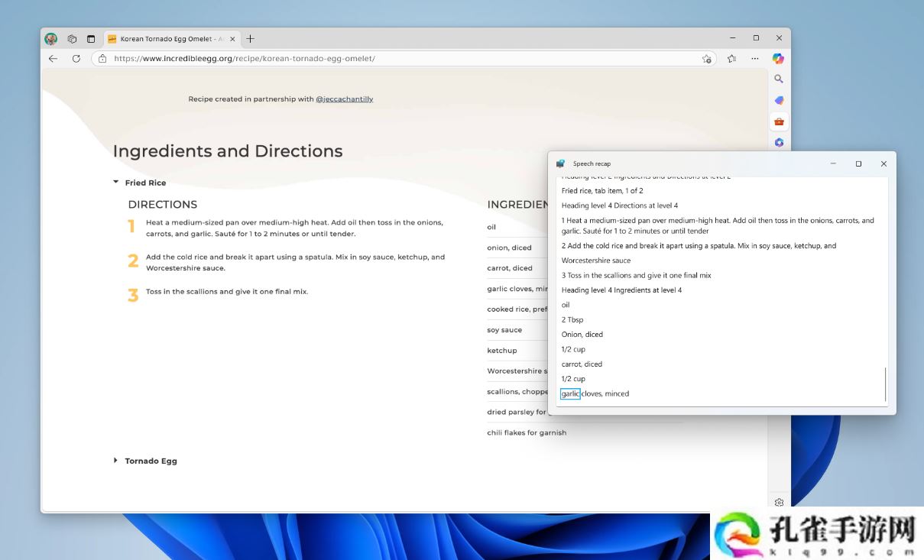View site information lock icon
The image size is (924, 560).
click(102, 58)
